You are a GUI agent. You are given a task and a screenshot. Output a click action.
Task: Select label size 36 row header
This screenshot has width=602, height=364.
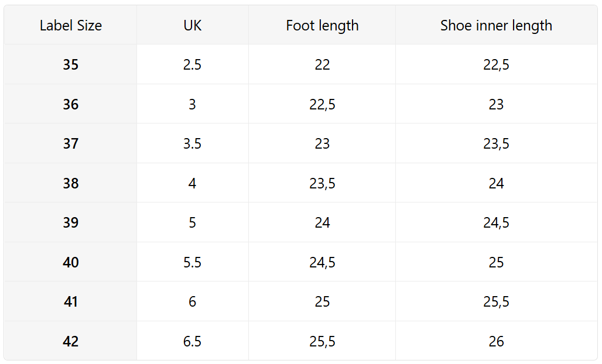[71, 104]
